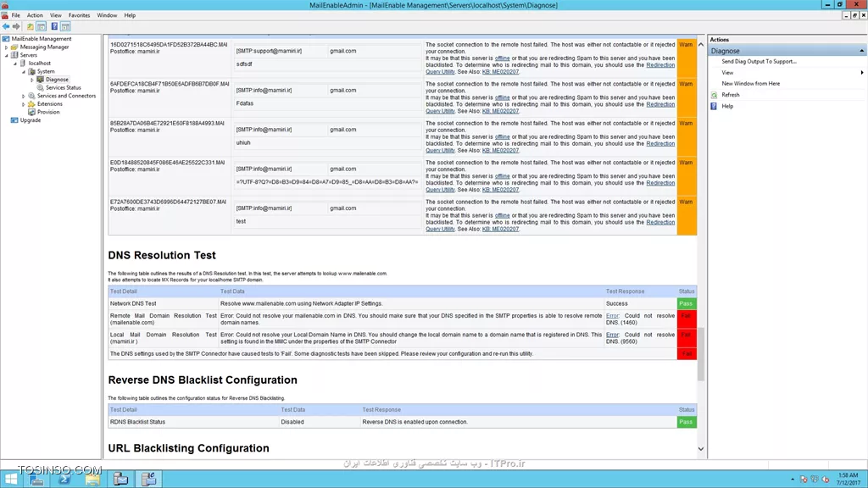868x488 pixels.
Task: Click the scroll up arrow of results pane
Action: point(701,44)
